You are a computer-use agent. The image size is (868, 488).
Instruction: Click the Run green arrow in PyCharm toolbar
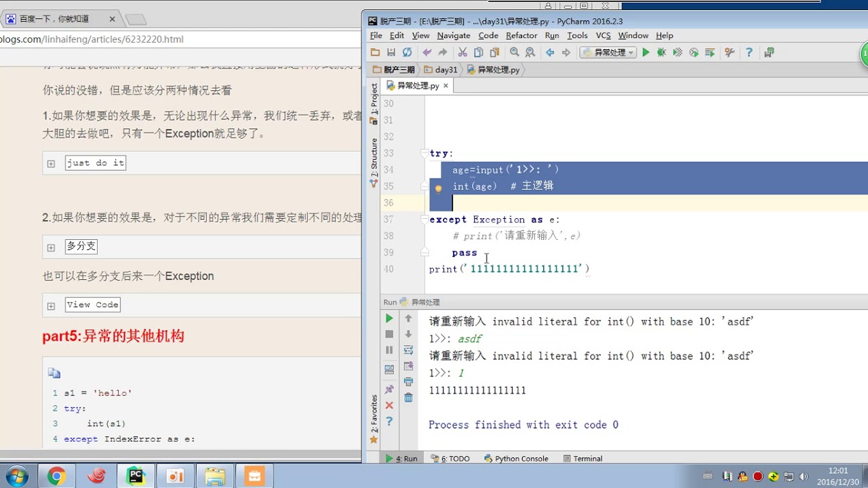tap(646, 52)
